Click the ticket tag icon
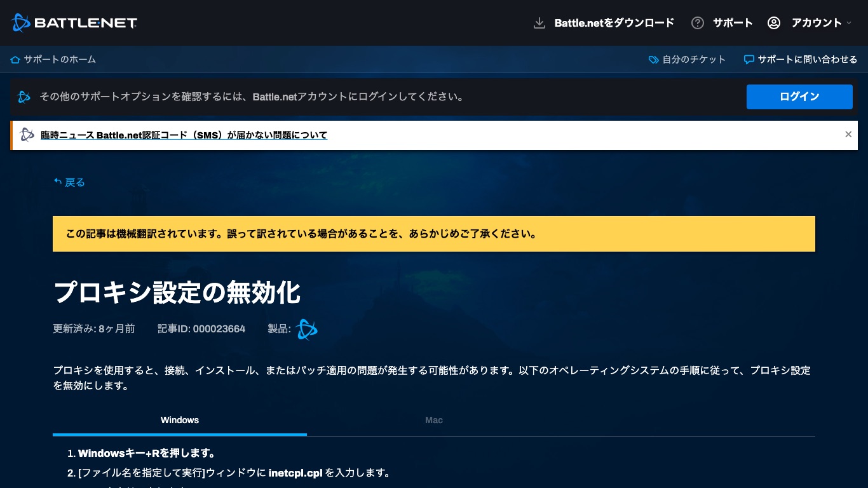Screen dimensions: 868x488 [653, 60]
